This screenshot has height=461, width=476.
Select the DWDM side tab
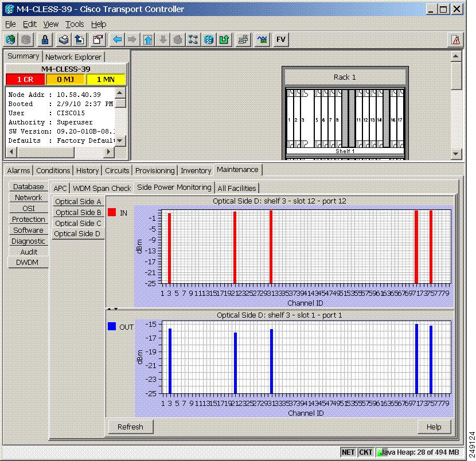(28, 262)
